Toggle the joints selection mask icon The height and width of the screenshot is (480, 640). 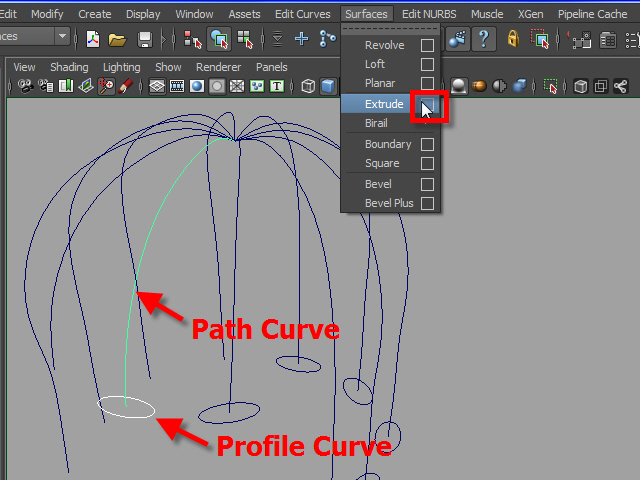click(x=327, y=39)
